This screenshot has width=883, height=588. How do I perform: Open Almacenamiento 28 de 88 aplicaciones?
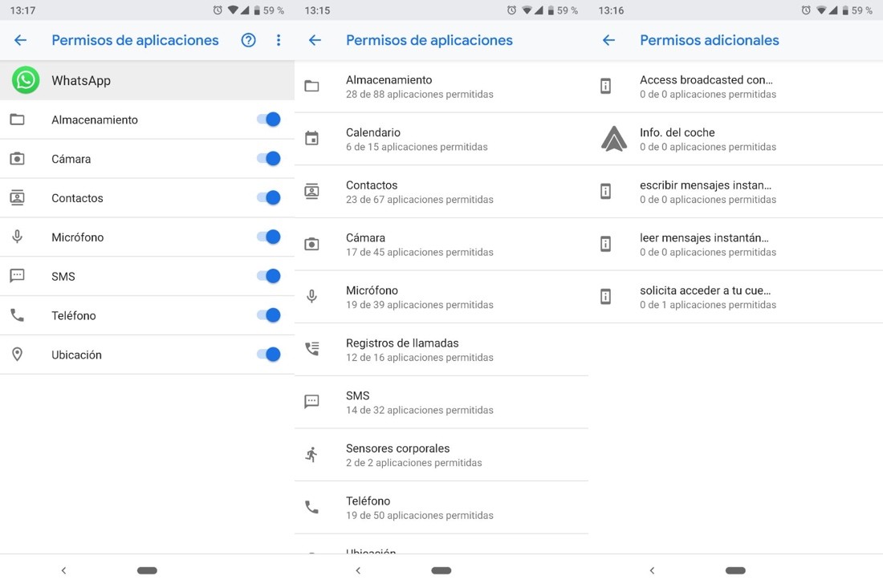coord(441,87)
